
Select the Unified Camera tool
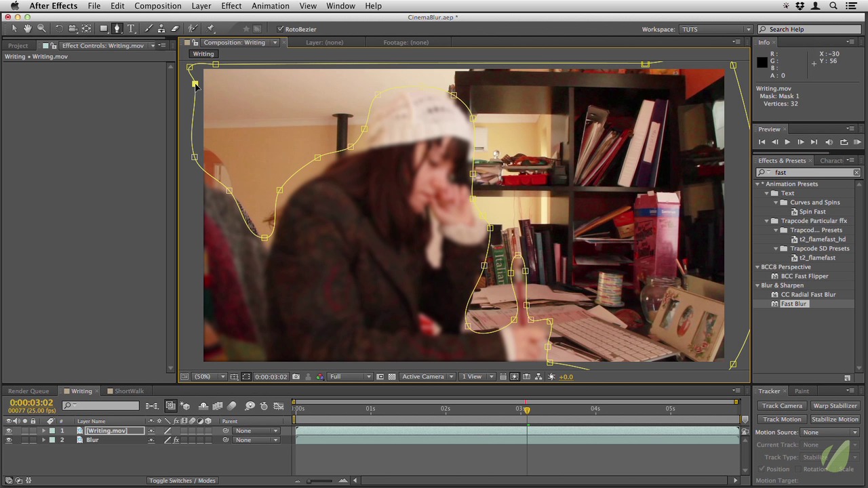[73, 28]
